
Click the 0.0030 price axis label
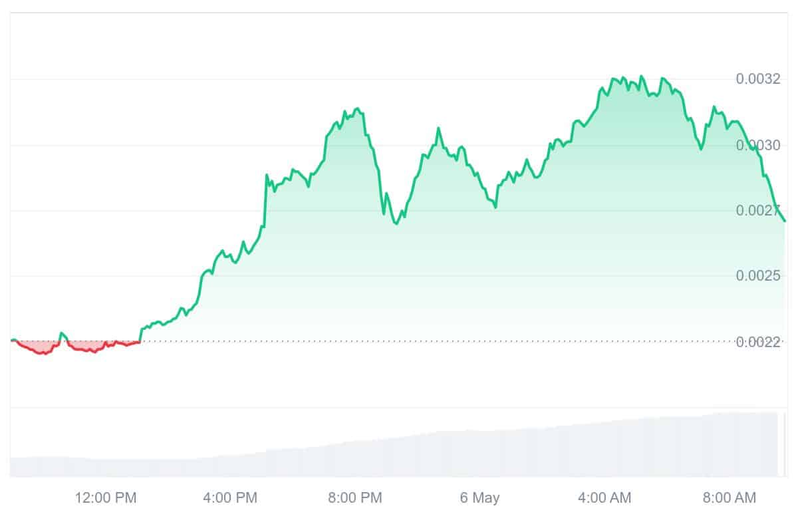tap(757, 146)
